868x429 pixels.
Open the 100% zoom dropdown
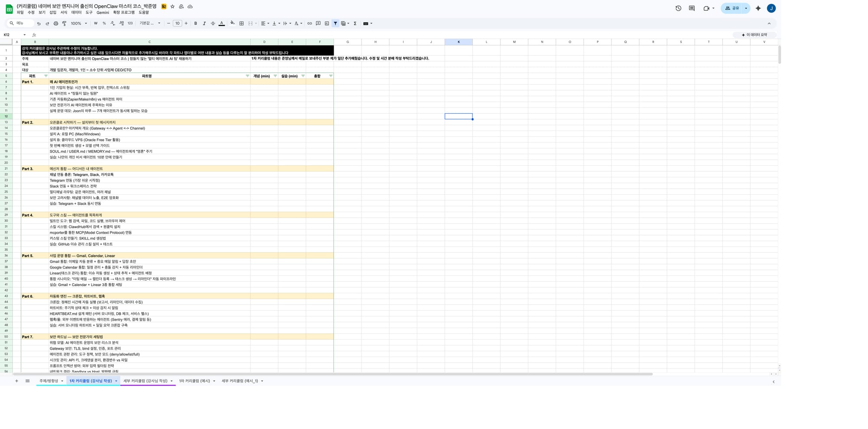(79, 23)
